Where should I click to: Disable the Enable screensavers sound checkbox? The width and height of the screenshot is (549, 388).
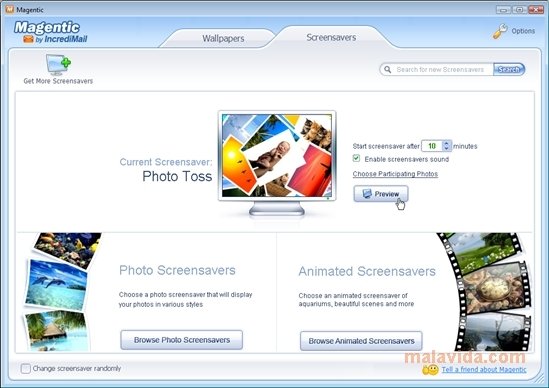tap(356, 158)
